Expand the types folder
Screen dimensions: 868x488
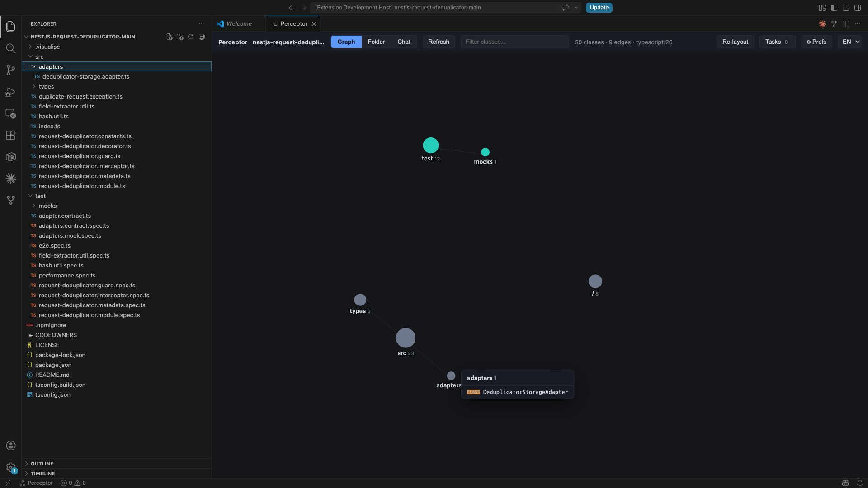[117, 86]
